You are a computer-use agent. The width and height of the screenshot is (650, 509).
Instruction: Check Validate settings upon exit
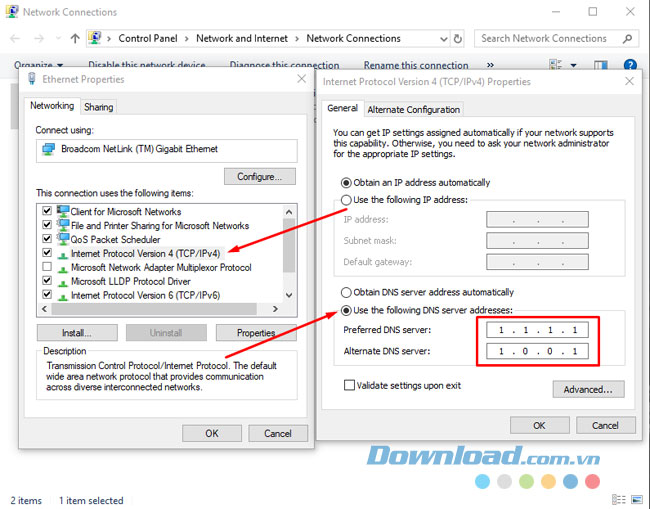tap(349, 385)
